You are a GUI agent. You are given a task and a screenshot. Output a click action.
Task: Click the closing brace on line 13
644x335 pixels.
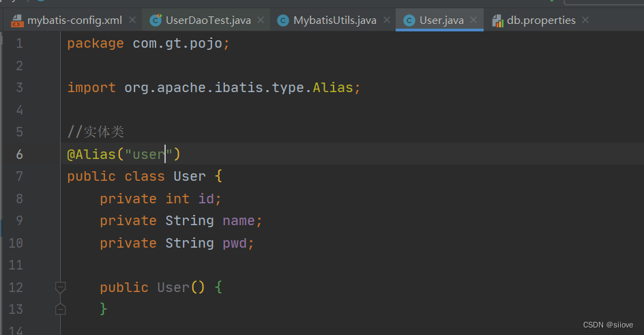pos(104,308)
